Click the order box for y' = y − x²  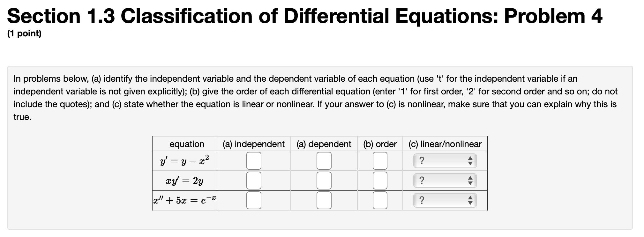click(x=380, y=160)
